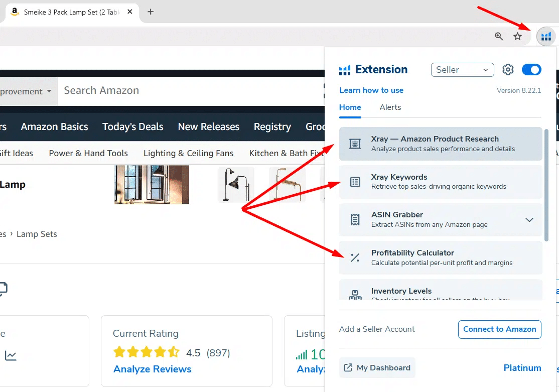Click the bookmark star icon
The width and height of the screenshot is (559, 392).
click(x=517, y=36)
